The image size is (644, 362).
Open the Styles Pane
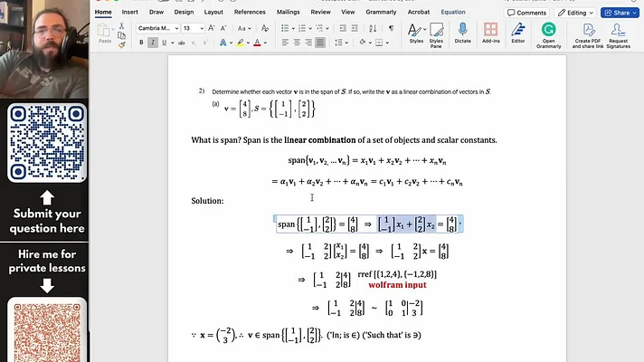pos(436,35)
